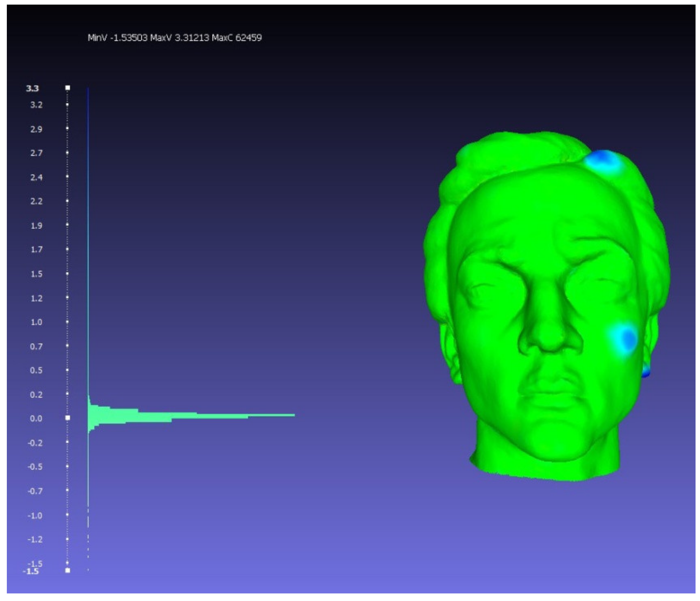Click the 3.2 scale label

36,105
